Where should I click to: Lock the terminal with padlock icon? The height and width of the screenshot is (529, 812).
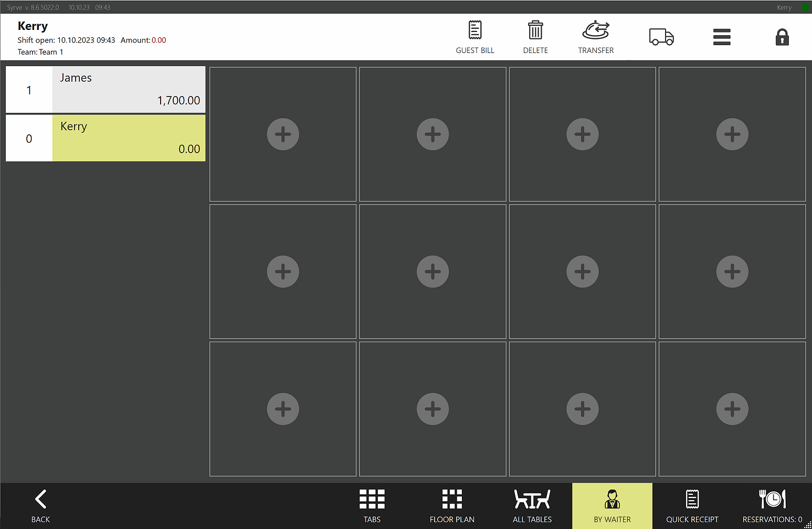[x=782, y=37]
